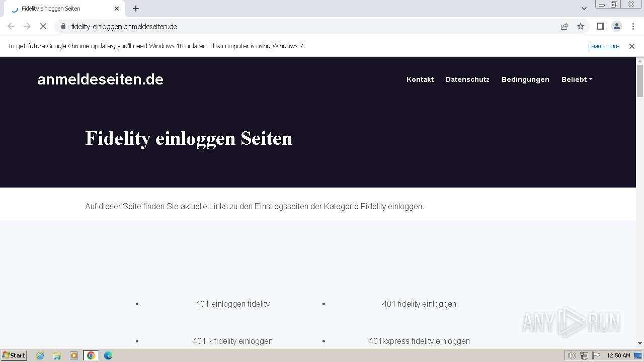
Task: Share this page via the share icon
Action: (565, 26)
